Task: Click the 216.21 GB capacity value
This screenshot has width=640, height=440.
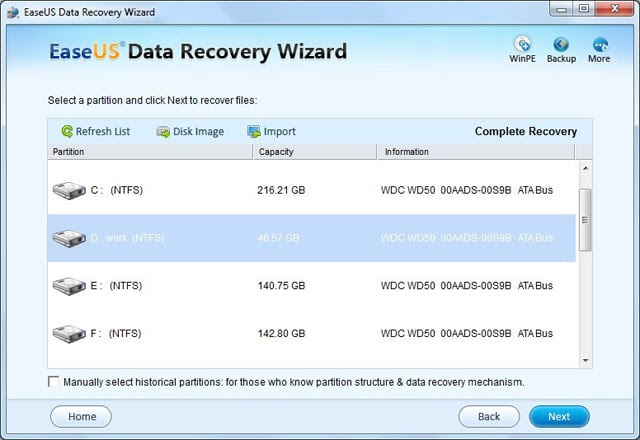Action: [281, 190]
